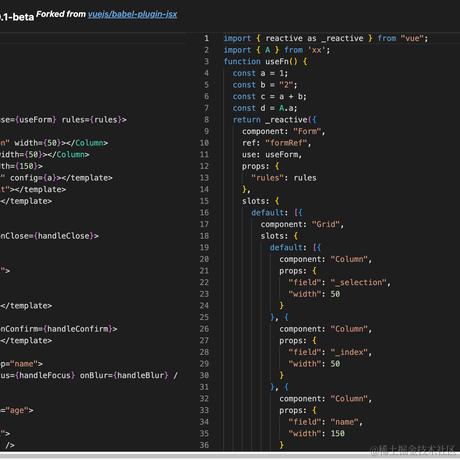This screenshot has width=460, height=460.
Task: Click 'ref: "formRef",' line
Action: (x=276, y=143)
